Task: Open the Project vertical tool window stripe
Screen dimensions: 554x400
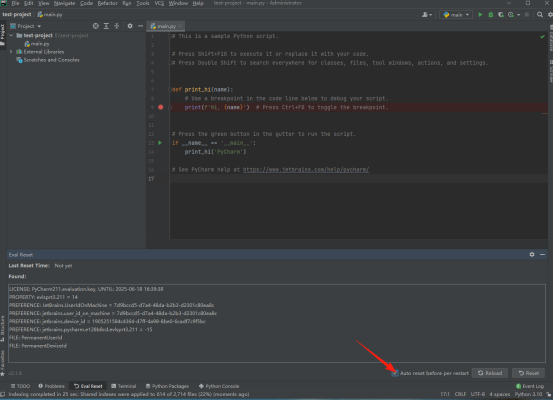Action: click(x=3, y=35)
